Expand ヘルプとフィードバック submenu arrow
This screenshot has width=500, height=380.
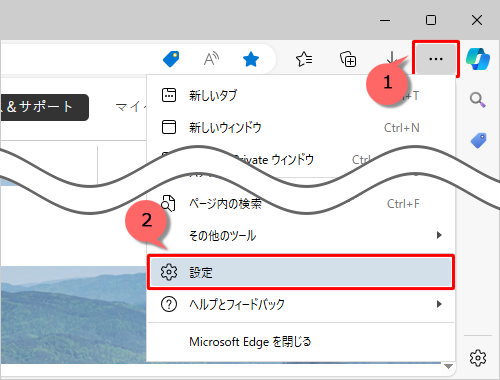point(439,304)
